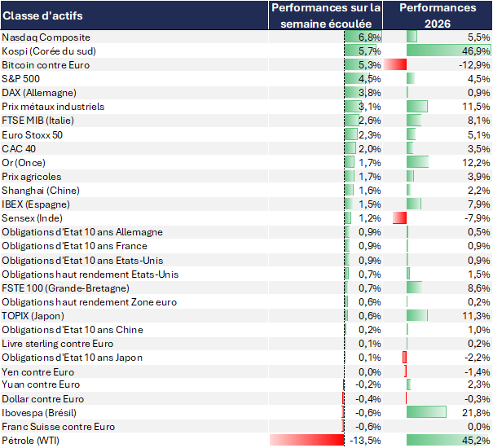
Task: Select the 'Ibovespa (Brésil)' label
Action: 39,412
